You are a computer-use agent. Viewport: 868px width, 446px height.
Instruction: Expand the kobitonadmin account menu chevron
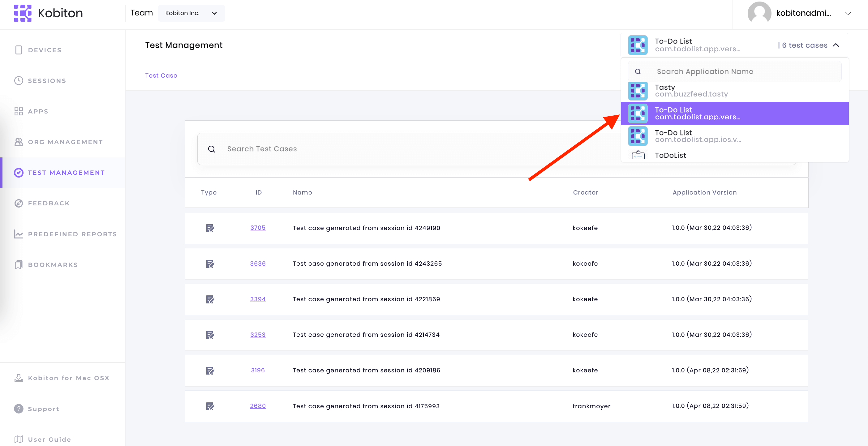[x=848, y=14]
